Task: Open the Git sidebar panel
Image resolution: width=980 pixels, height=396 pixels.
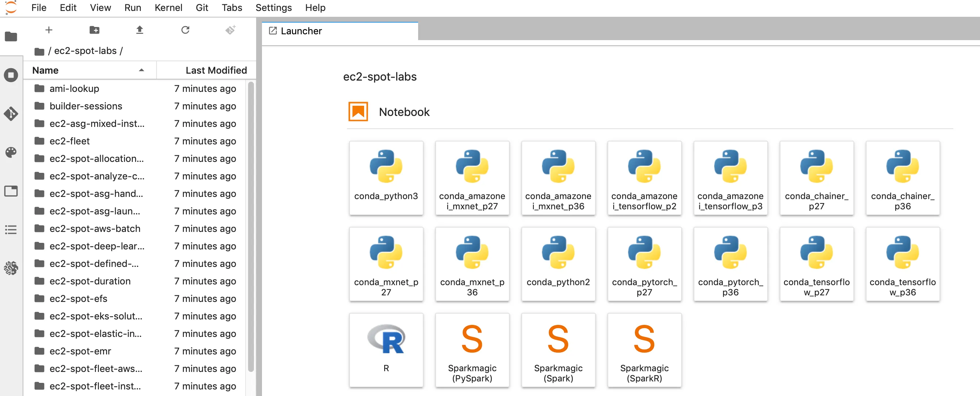Action: [x=11, y=114]
